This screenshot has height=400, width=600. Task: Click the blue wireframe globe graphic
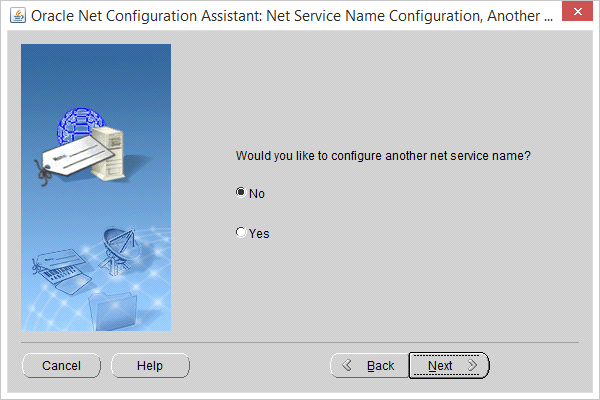tap(79, 123)
